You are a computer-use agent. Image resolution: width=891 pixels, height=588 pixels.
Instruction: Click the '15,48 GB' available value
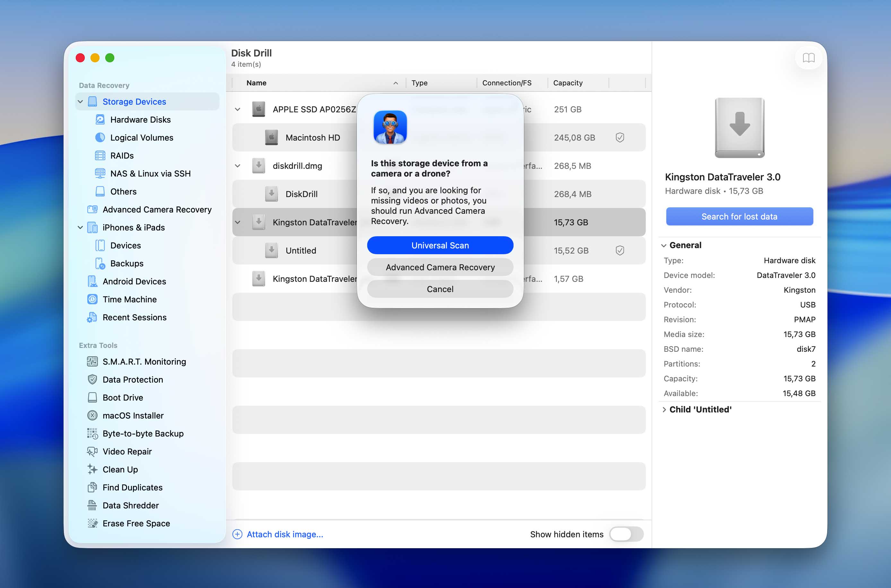(x=799, y=394)
